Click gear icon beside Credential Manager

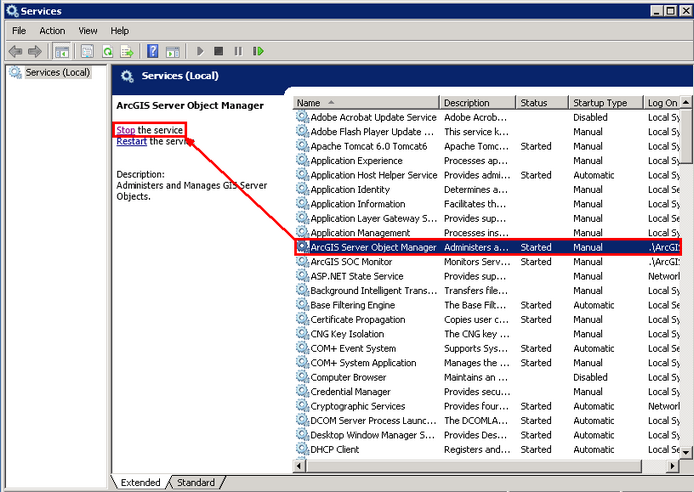coord(302,391)
